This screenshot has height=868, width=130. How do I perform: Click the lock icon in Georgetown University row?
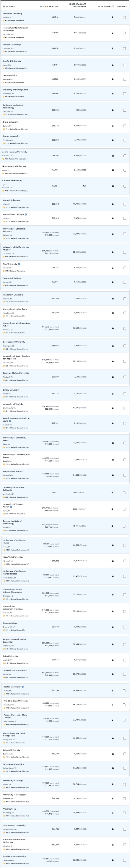(x=112, y=346)
